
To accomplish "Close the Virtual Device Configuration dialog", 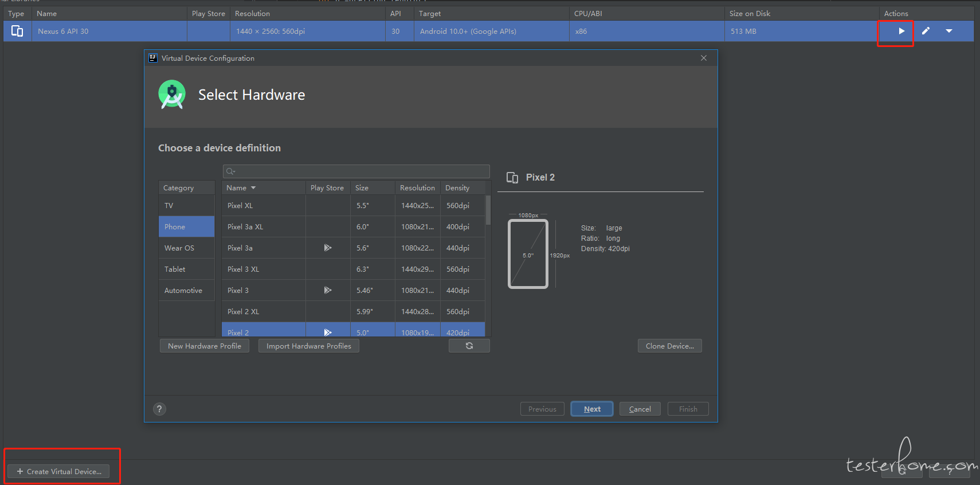I will pos(704,58).
